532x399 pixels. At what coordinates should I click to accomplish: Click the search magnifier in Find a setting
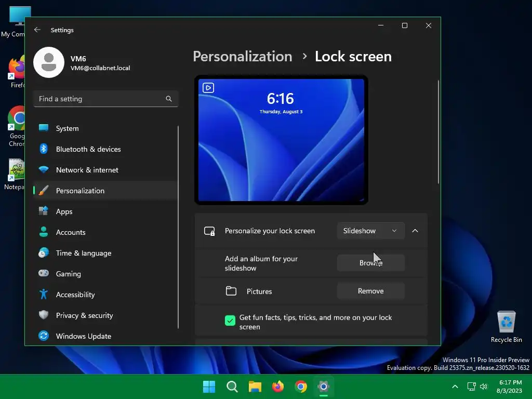(x=169, y=99)
